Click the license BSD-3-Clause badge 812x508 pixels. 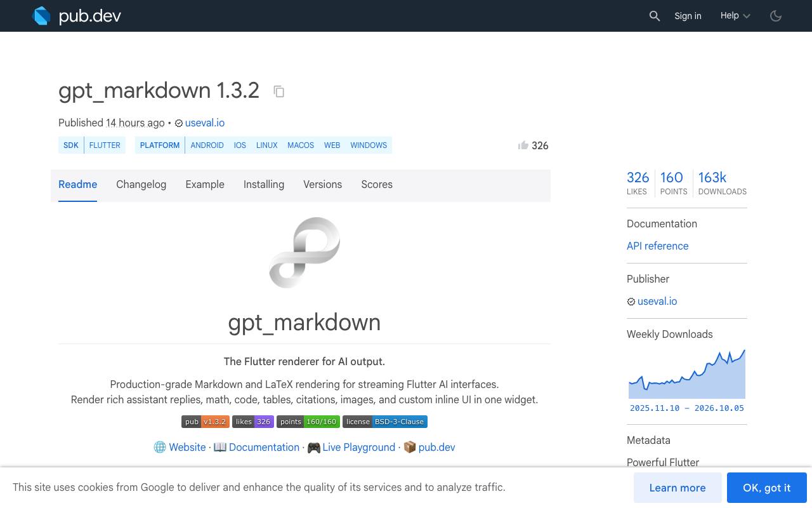point(385,422)
